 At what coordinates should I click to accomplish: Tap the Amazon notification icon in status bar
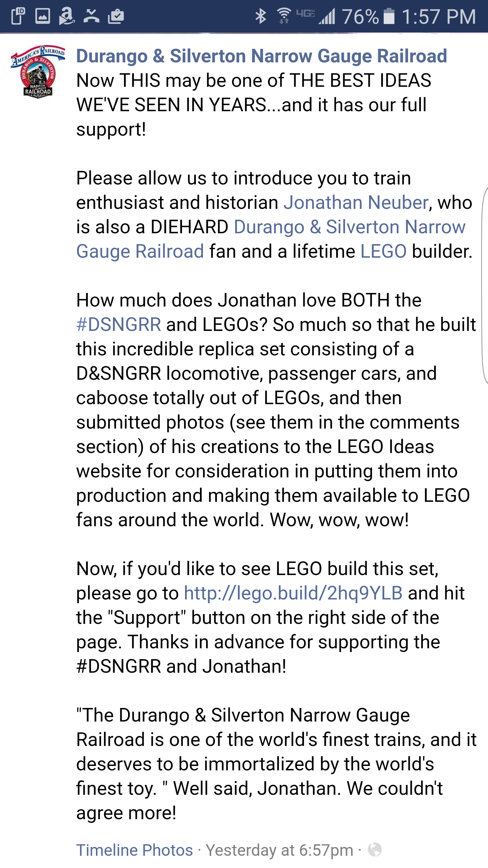coord(66,16)
